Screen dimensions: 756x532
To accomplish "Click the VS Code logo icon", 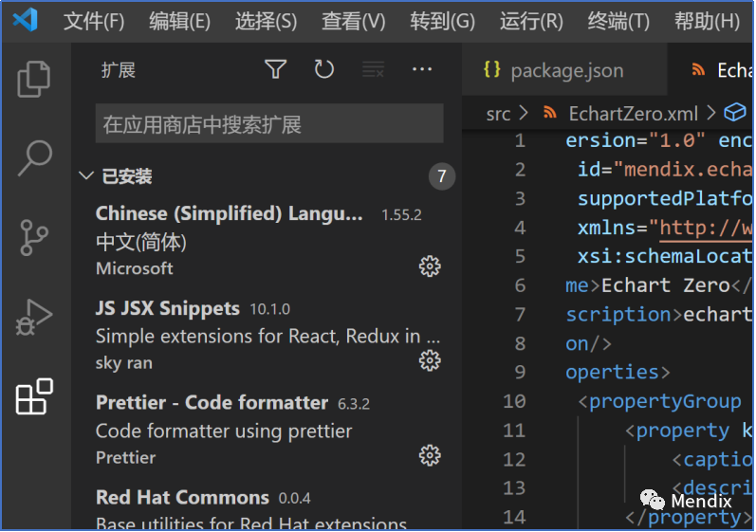I will pos(25,20).
